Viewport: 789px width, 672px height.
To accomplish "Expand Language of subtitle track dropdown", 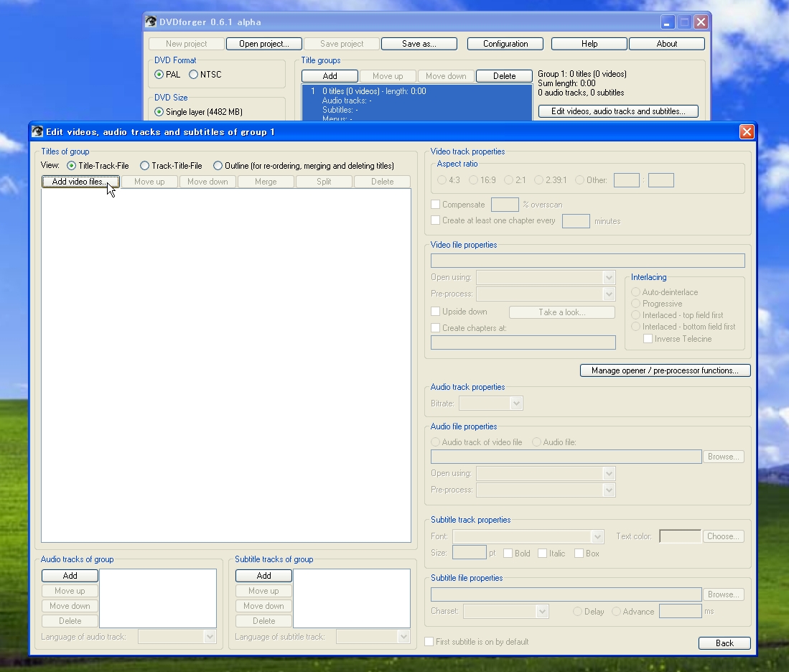I will 403,637.
